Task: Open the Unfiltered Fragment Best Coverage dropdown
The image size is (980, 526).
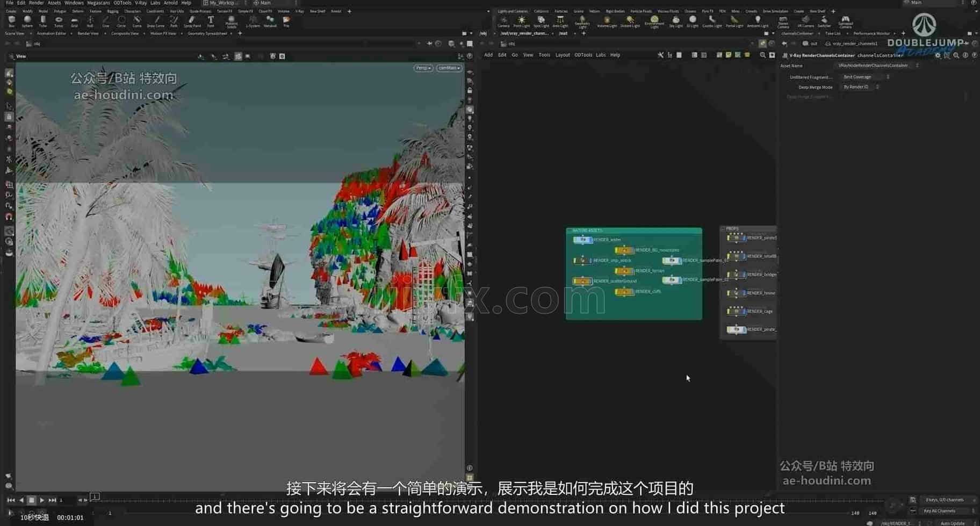Action: 865,77
